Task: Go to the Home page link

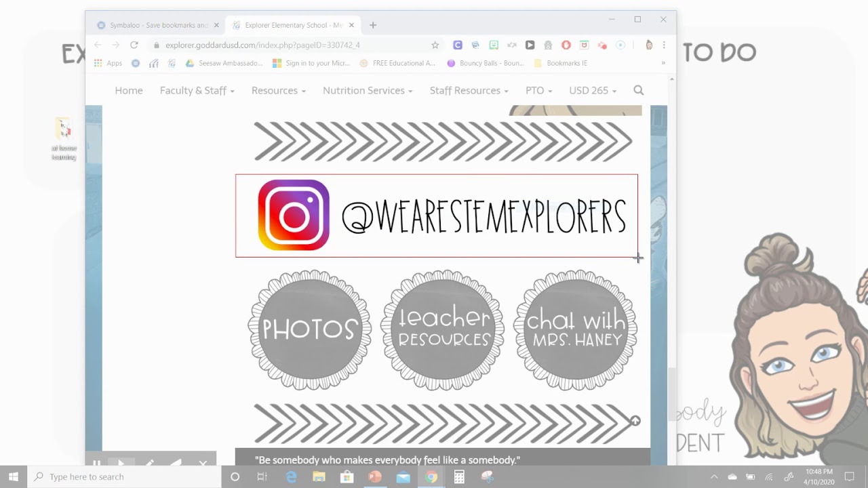Action: (x=129, y=90)
